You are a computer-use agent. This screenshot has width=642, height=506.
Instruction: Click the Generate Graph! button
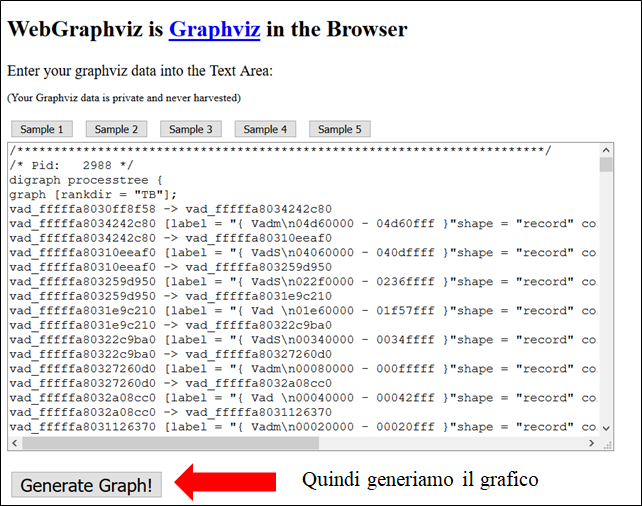pyautogui.click(x=86, y=485)
